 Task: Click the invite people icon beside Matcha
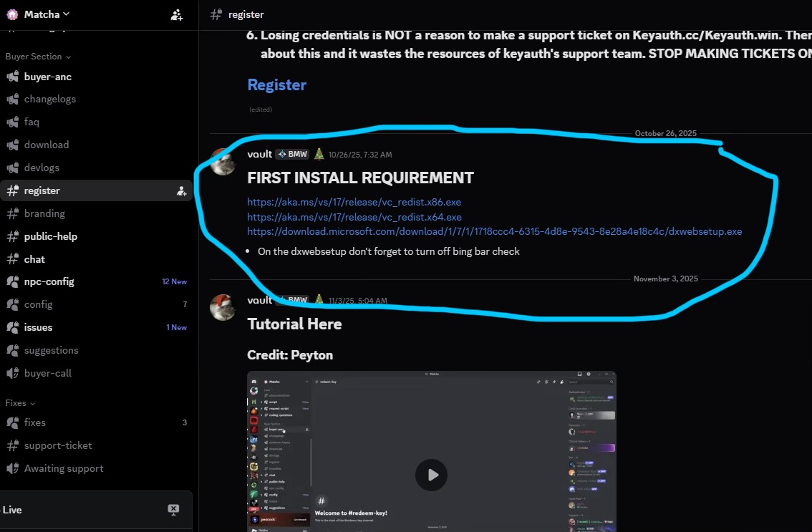point(177,14)
